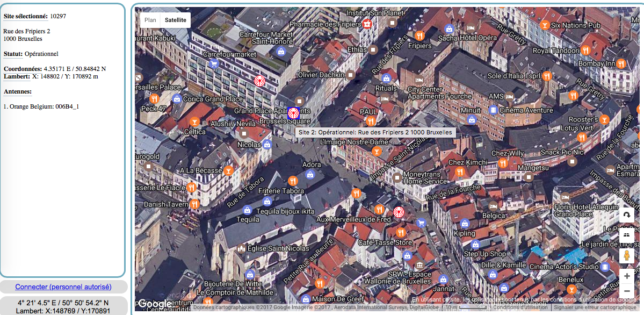This screenshot has width=644, height=315.
Task: Zoom out of the map
Action: click(x=627, y=291)
